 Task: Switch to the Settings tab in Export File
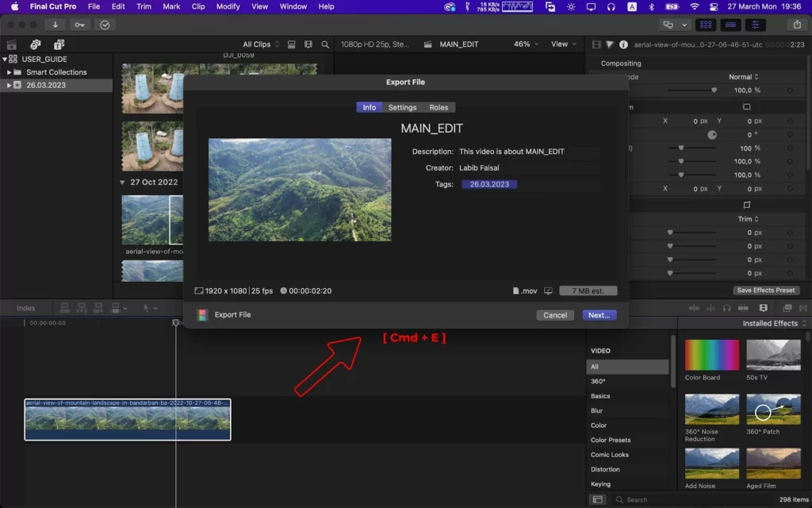tap(402, 107)
